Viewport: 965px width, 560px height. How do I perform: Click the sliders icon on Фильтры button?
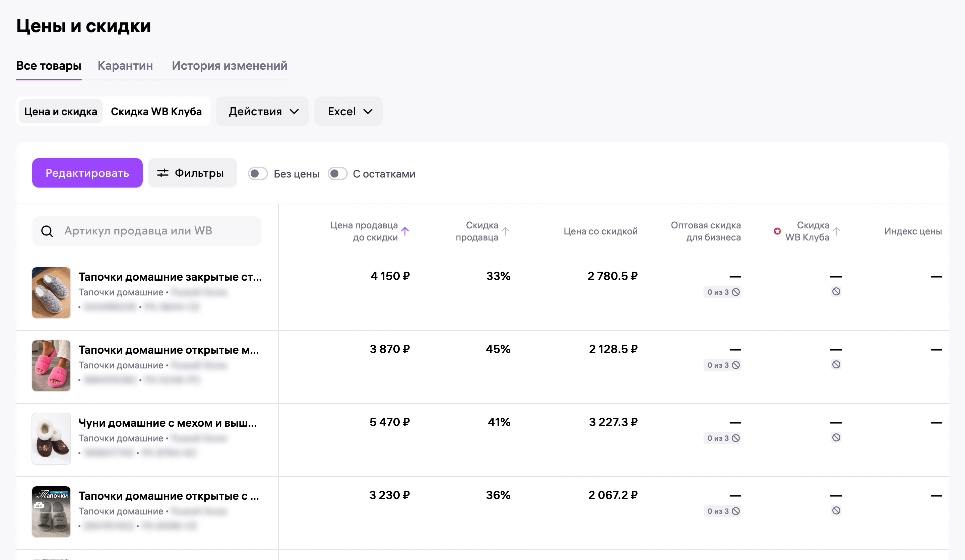[x=163, y=173]
